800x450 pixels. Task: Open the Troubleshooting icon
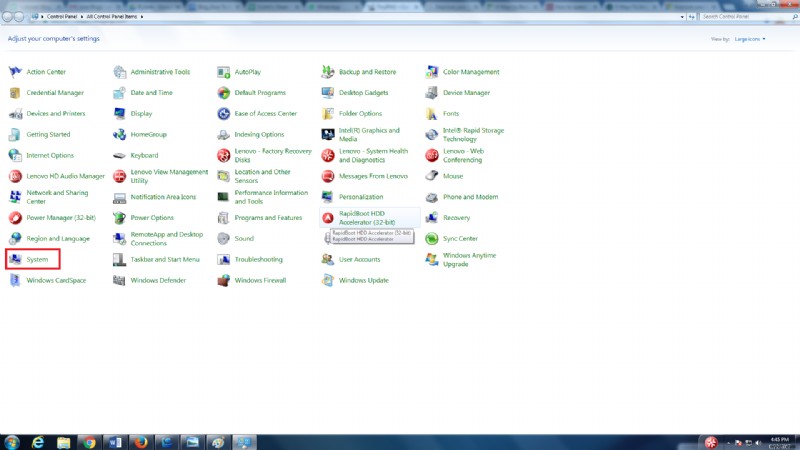tap(223, 260)
